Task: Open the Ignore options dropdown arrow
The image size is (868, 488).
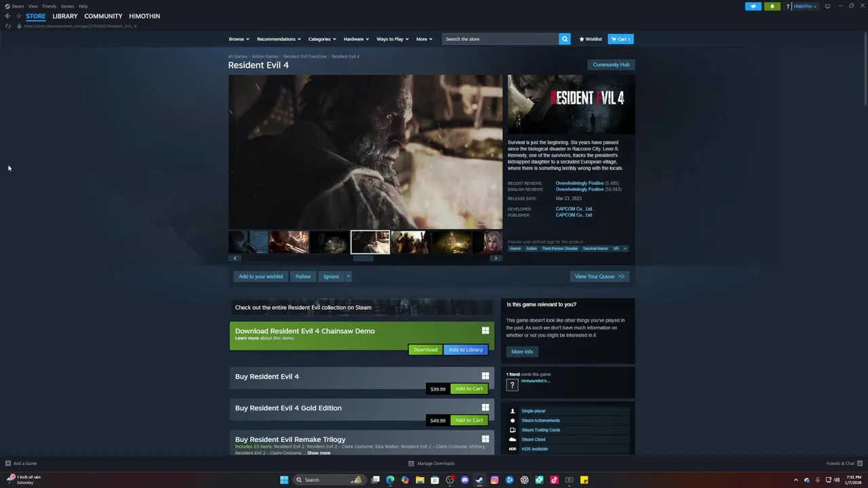Action: pyautogui.click(x=349, y=277)
